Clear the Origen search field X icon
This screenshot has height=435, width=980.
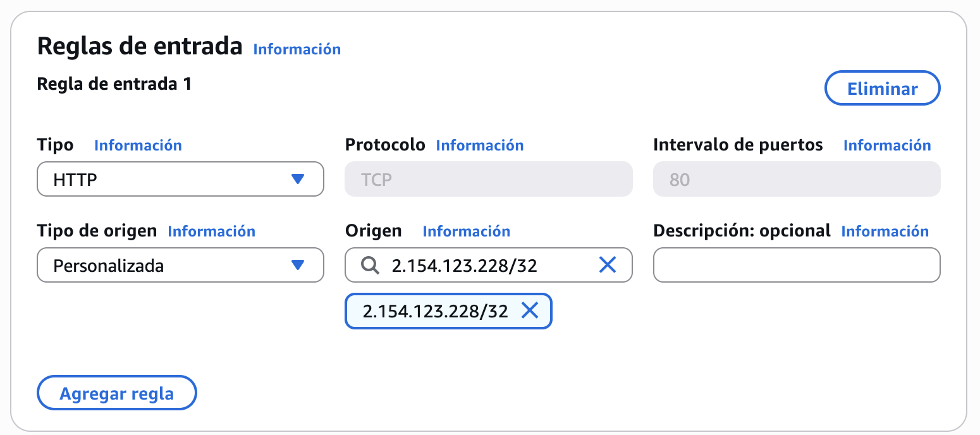pos(607,266)
